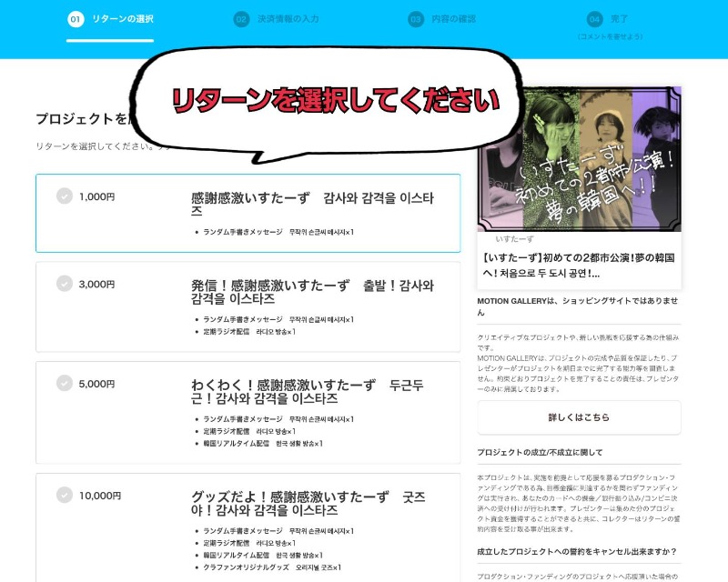The width and height of the screenshot is (728, 582).
Task: Click the 01 step number circle
Action: click(76, 19)
